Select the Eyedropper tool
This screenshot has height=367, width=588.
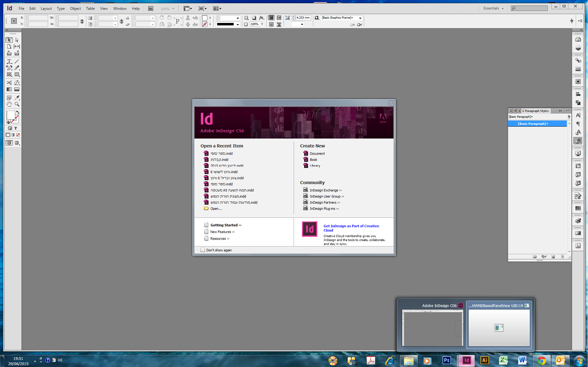tap(17, 98)
